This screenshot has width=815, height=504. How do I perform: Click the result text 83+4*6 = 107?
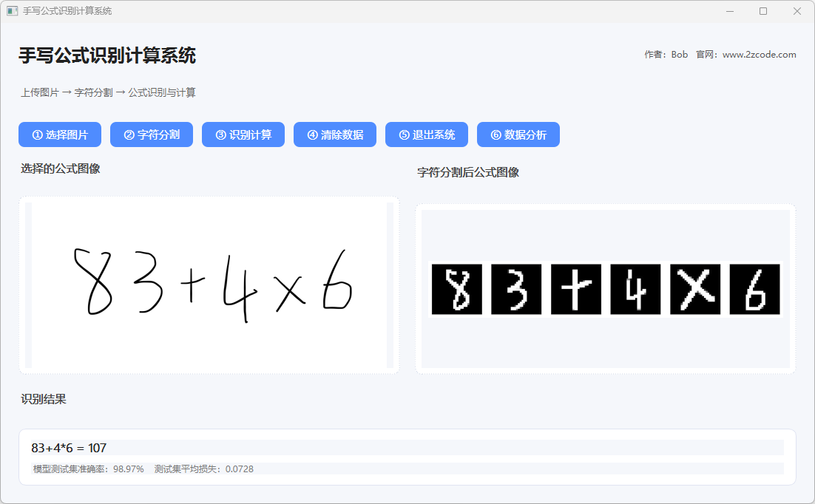pyautogui.click(x=70, y=448)
